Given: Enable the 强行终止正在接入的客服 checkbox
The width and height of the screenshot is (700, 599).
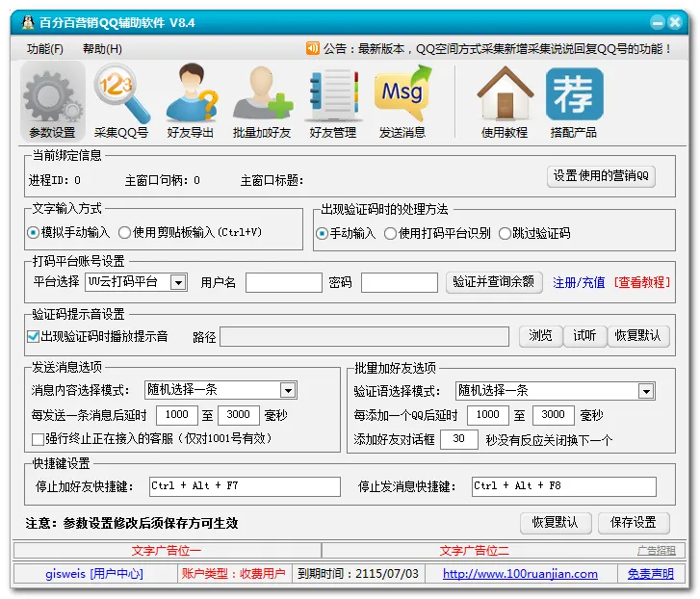Looking at the screenshot, I should click(x=38, y=439).
